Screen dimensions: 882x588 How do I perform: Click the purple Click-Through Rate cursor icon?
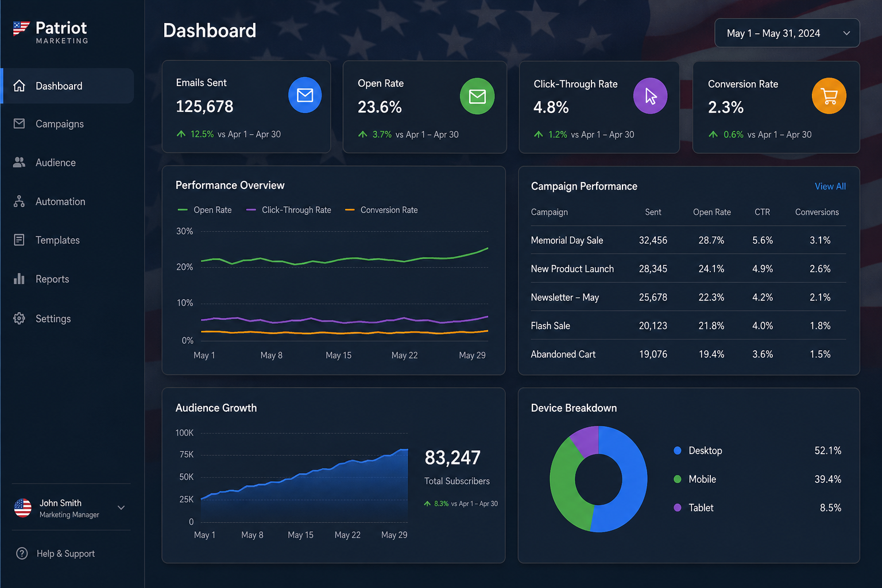click(650, 96)
